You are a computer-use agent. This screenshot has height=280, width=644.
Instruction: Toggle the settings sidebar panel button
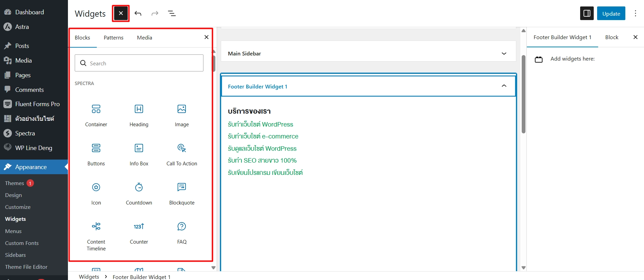587,14
